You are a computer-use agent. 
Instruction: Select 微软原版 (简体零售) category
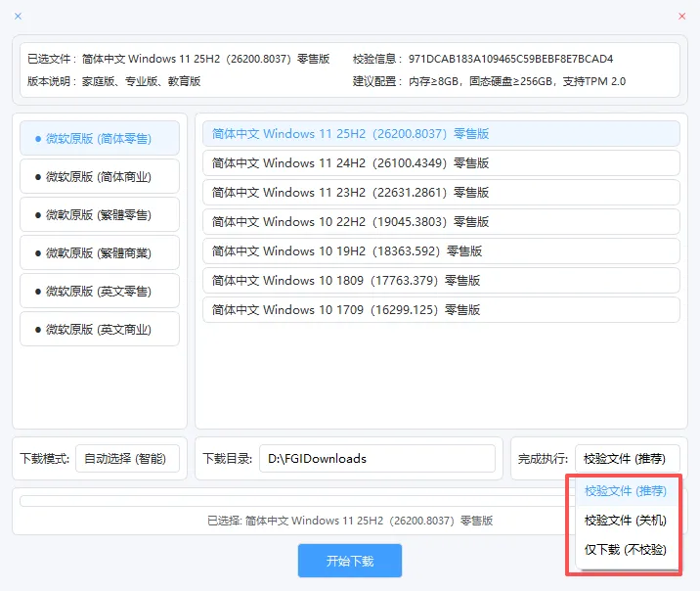coord(100,139)
